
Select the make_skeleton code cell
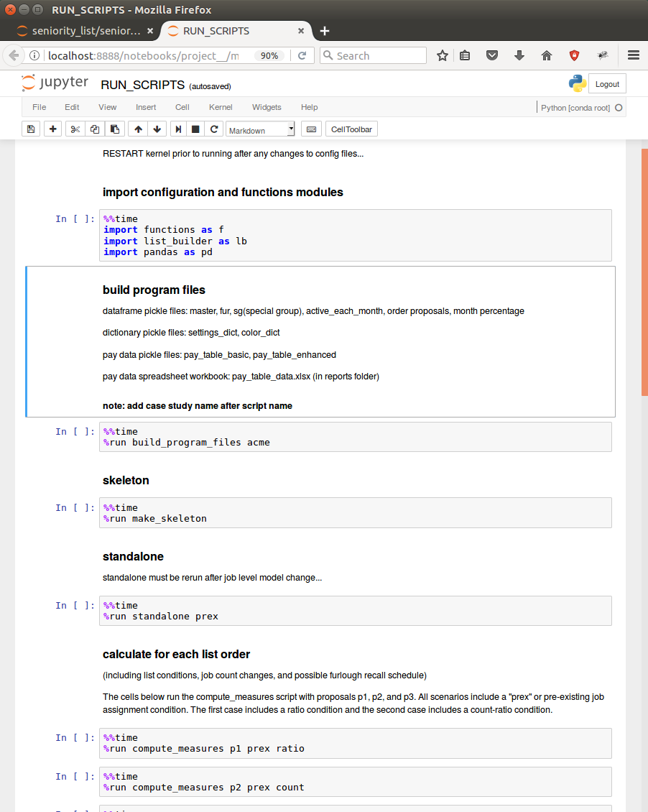click(356, 513)
